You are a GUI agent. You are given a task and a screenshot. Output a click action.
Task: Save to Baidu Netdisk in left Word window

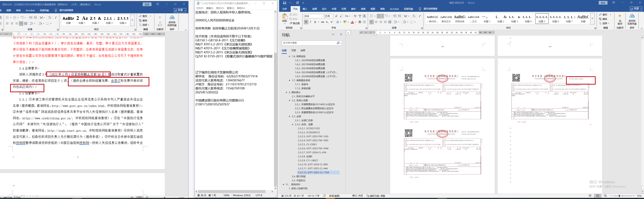coord(172,21)
